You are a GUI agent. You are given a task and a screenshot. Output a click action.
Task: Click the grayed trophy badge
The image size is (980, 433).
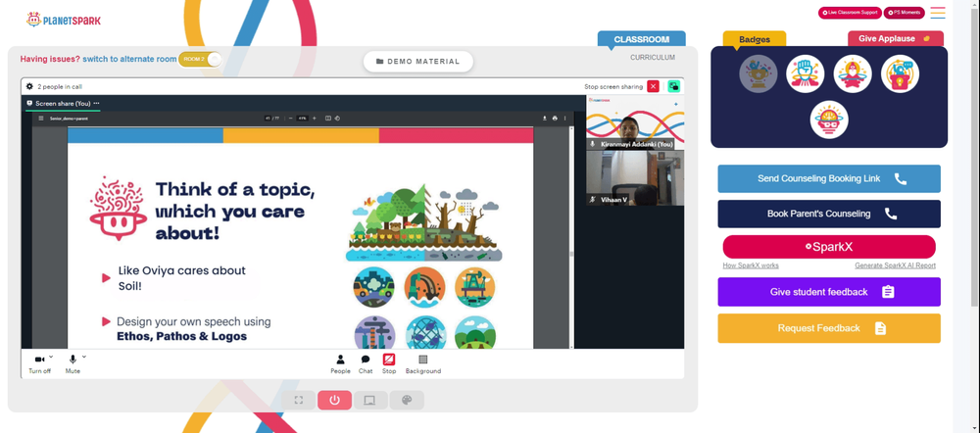759,73
